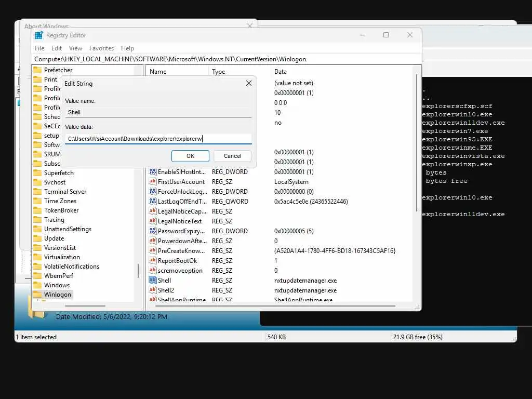
Task: Click the values pane vertical scrollbar
Action: coord(417,142)
